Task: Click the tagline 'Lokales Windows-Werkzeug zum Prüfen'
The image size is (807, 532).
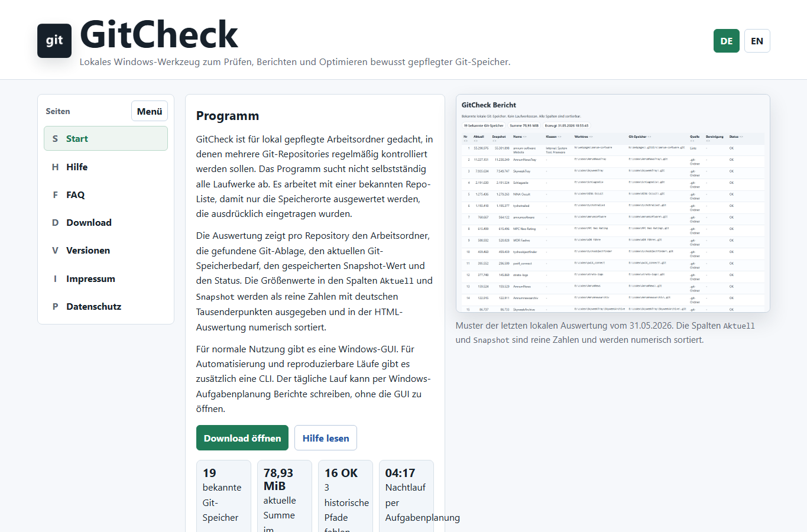Action: pos(295,62)
